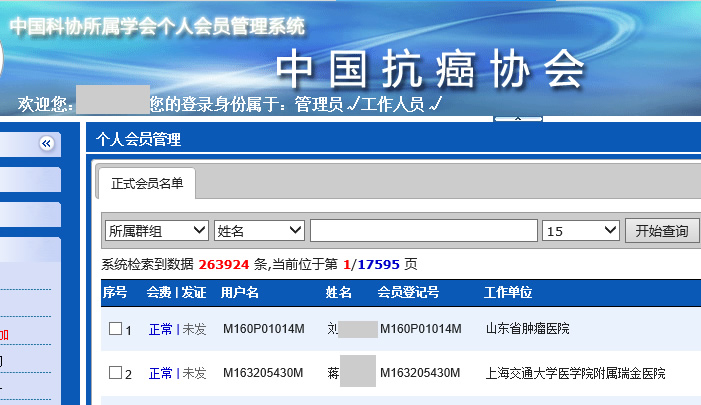Viewport: 701px width, 405px height.
Task: Tick the checkbox for row 1
Action: click(115, 329)
